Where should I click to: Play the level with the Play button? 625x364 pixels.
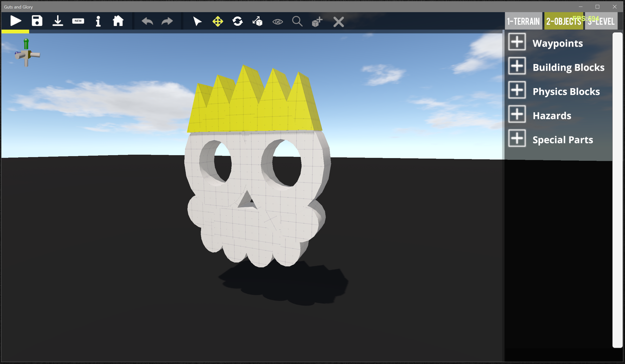click(x=16, y=21)
